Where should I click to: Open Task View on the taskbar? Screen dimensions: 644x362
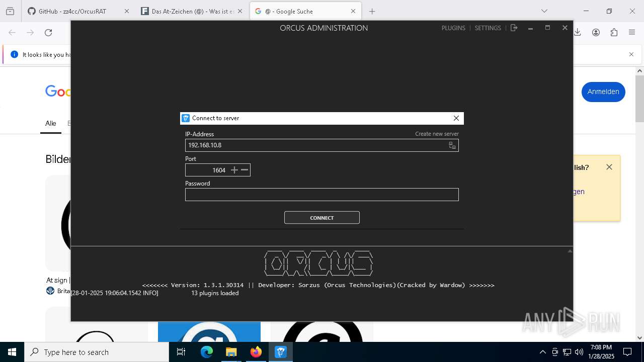182,352
